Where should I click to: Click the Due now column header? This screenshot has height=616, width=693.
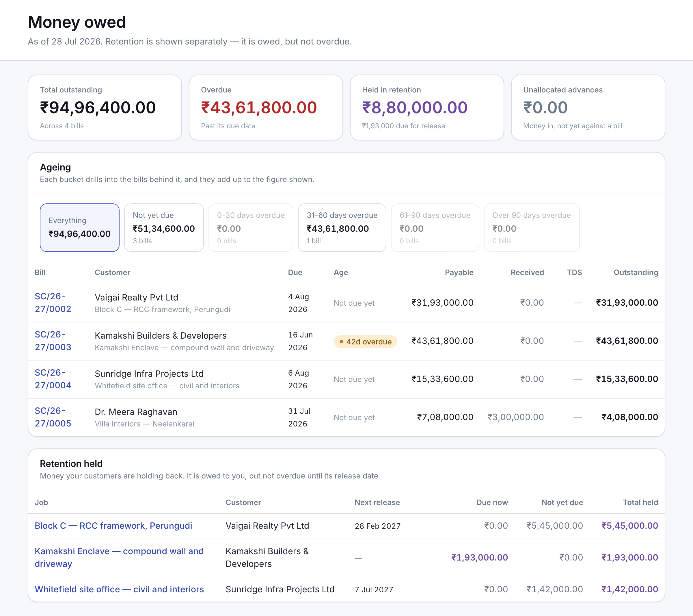point(492,502)
